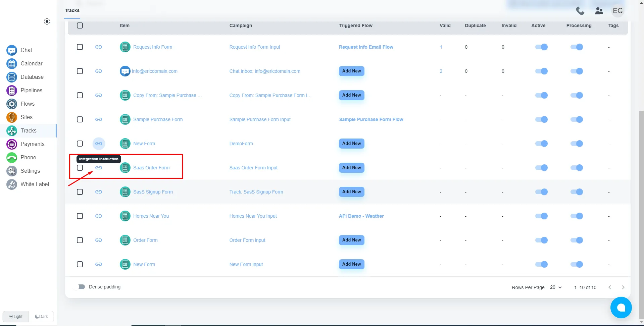Open Homes Near You Input campaign
The height and width of the screenshot is (326, 644).
[253, 216]
